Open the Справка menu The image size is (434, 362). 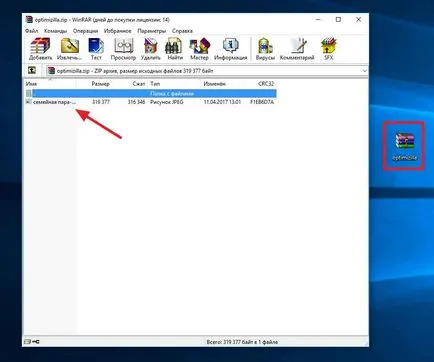pos(182,31)
